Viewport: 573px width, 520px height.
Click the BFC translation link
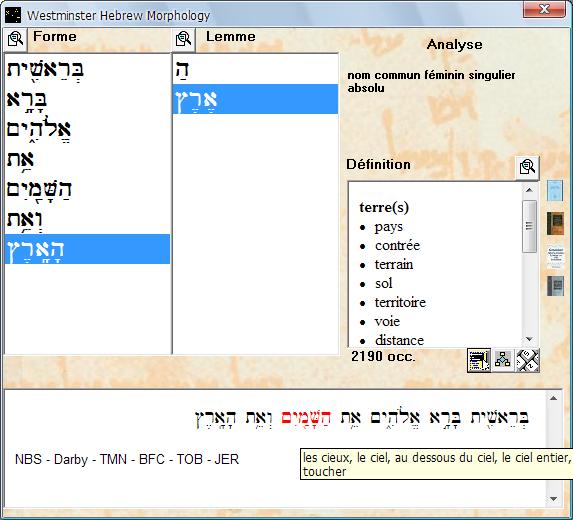click(152, 459)
